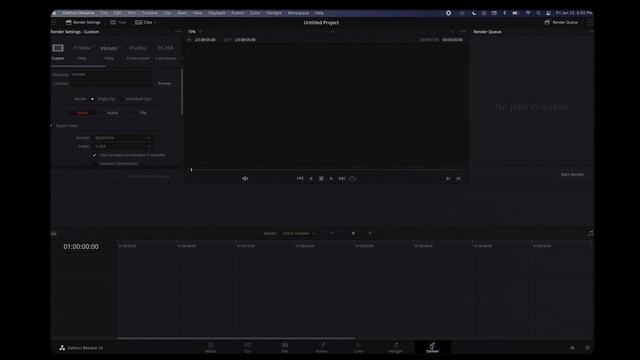Click the Start Render button
Screen dimensions: 640x360
point(572,174)
